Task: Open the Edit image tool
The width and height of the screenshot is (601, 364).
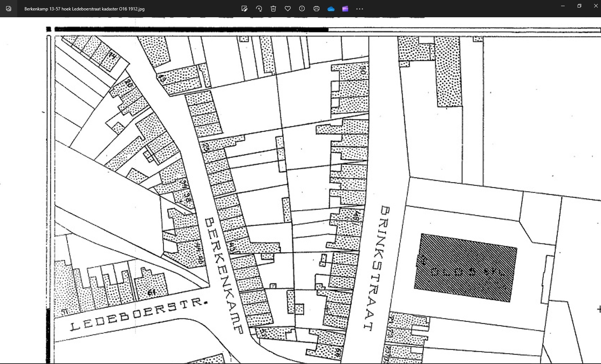Action: pos(245,9)
